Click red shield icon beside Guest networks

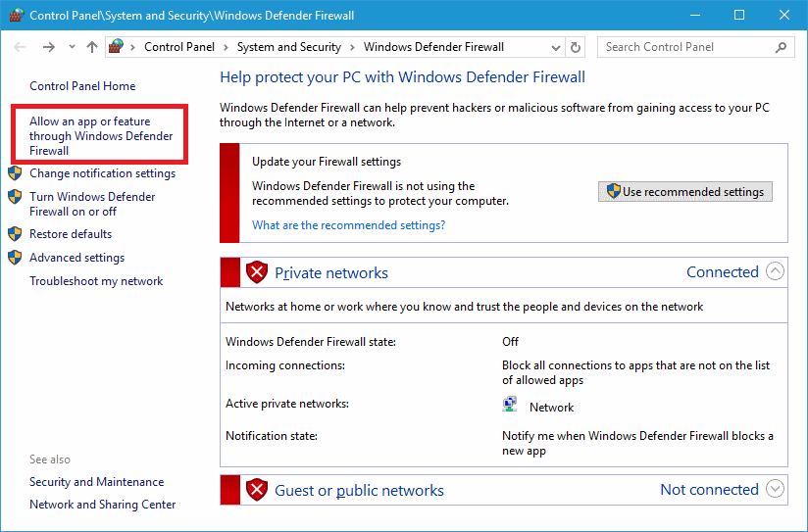click(x=257, y=490)
